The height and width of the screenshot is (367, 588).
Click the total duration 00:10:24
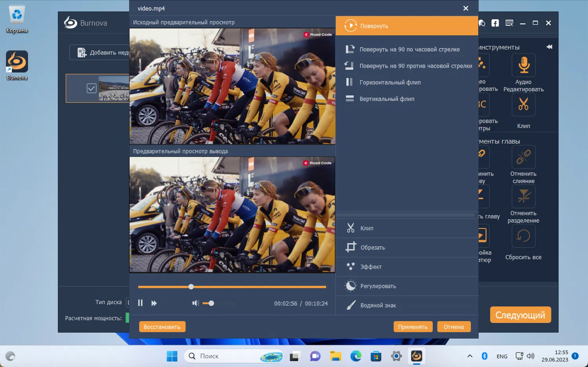point(316,304)
